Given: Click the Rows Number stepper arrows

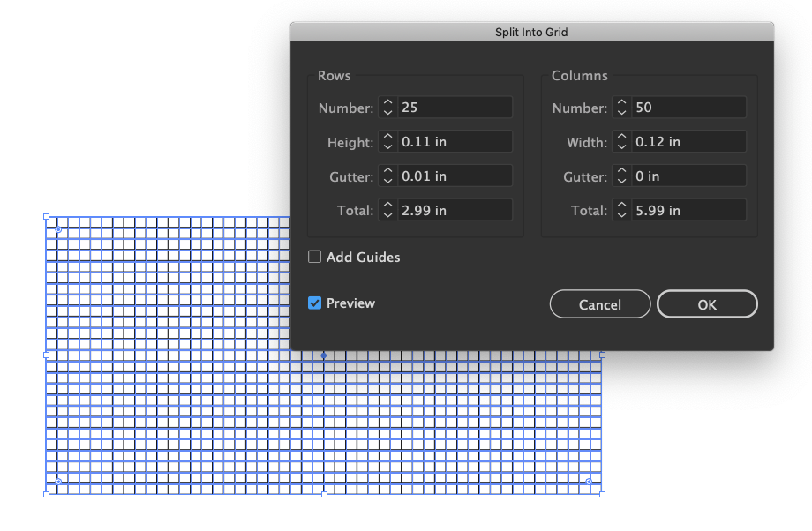Looking at the screenshot, I should pyautogui.click(x=387, y=108).
